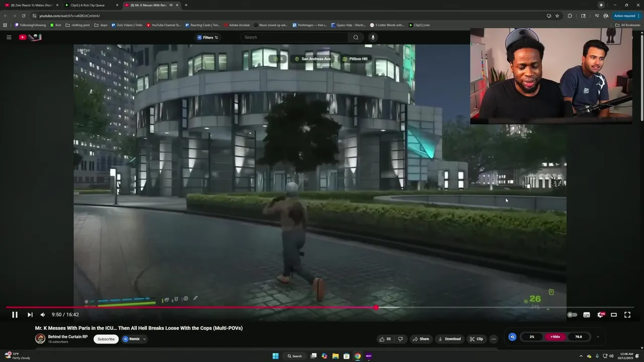644x362 pixels.
Task: Go to YouTube home via logo
Action: click(x=30, y=37)
